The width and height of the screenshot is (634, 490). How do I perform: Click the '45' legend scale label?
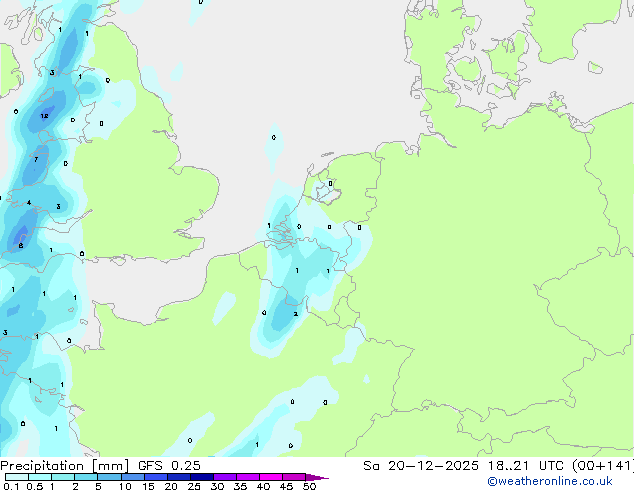286,486
